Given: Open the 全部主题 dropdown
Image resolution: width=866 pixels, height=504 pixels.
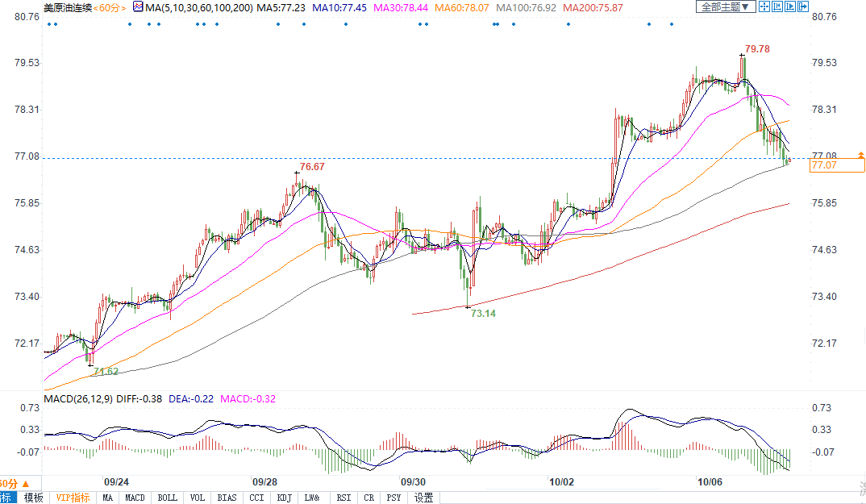Looking at the screenshot, I should click(725, 7).
